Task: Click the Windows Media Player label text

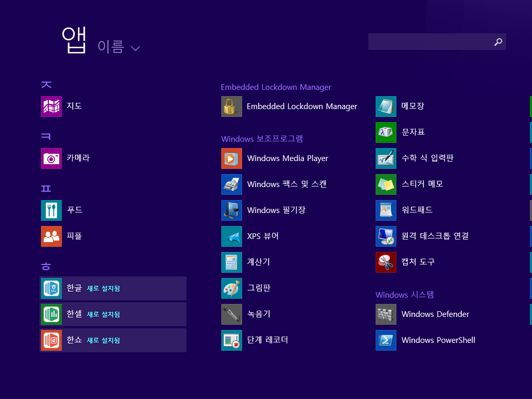Action: tap(288, 158)
